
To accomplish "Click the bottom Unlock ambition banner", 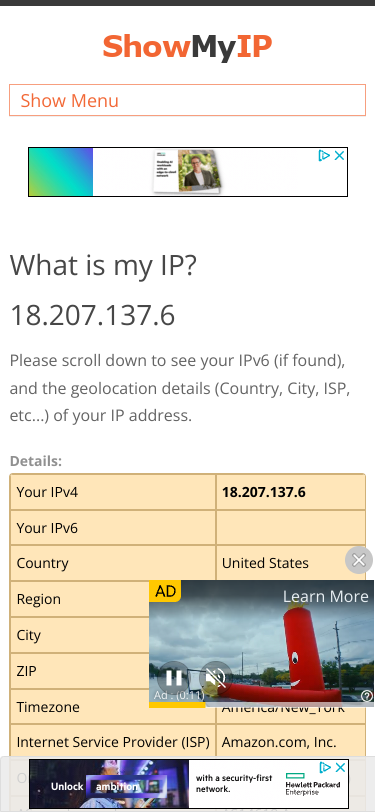I will 189,784.
